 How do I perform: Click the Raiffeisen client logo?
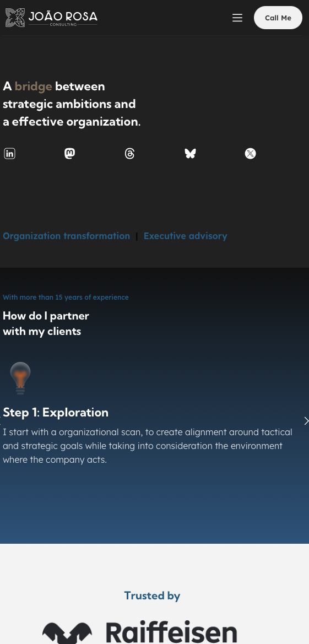(140, 632)
